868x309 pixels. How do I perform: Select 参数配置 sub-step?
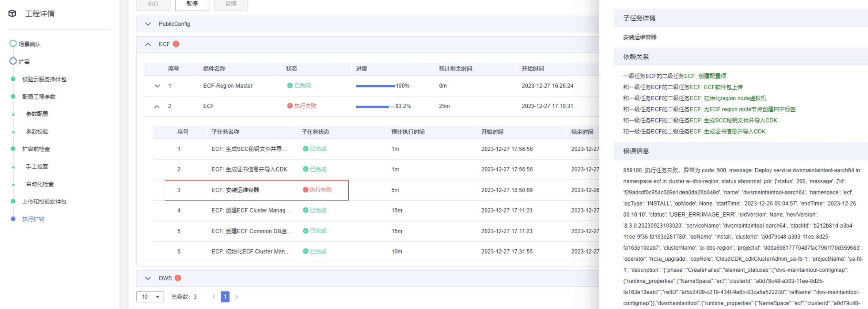(37, 114)
